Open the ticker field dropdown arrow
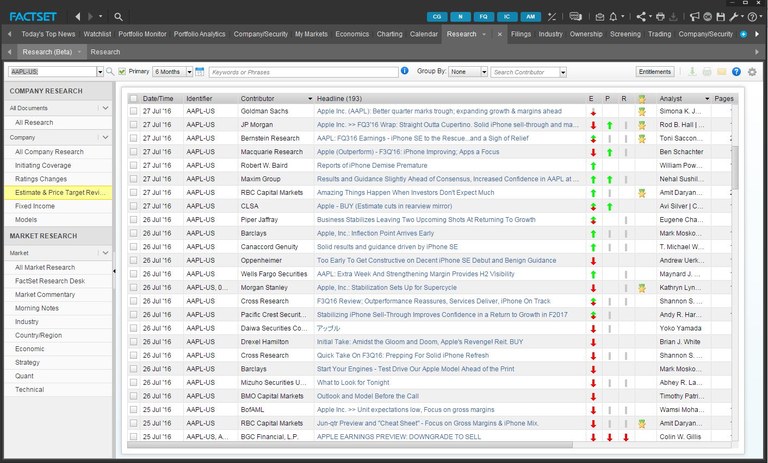The height and width of the screenshot is (463, 768). point(100,72)
